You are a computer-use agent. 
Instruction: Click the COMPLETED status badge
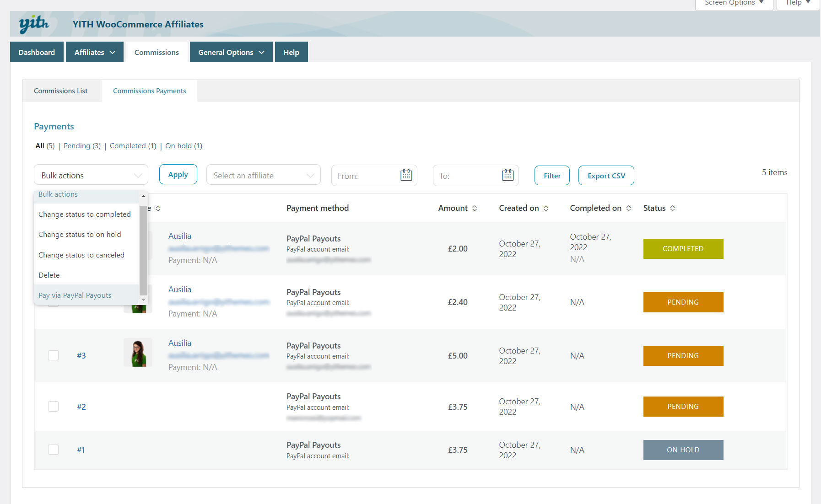683,249
